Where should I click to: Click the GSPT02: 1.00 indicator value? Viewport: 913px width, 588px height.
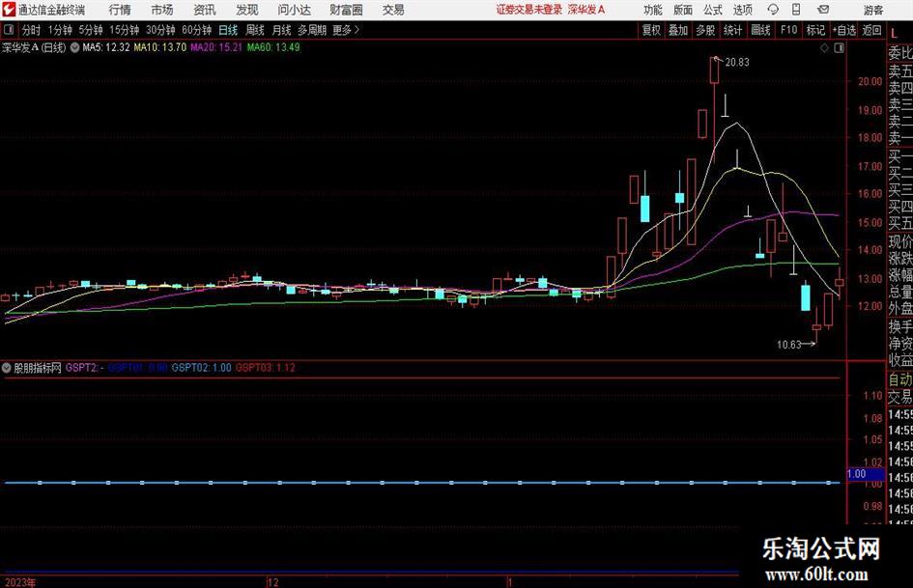tap(202, 368)
